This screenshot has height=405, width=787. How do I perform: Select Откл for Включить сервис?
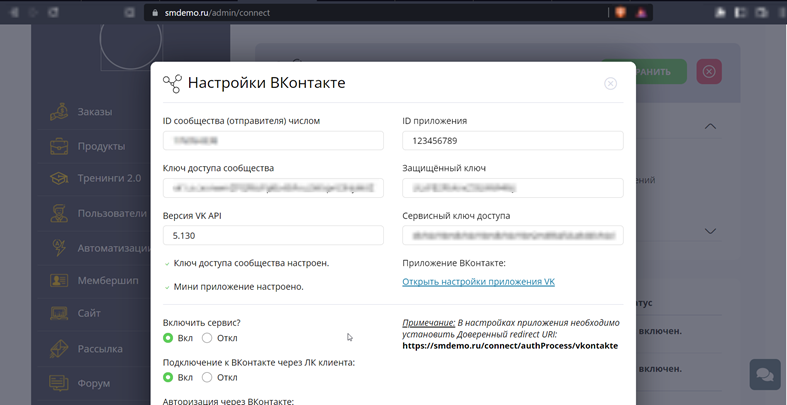[x=207, y=338]
